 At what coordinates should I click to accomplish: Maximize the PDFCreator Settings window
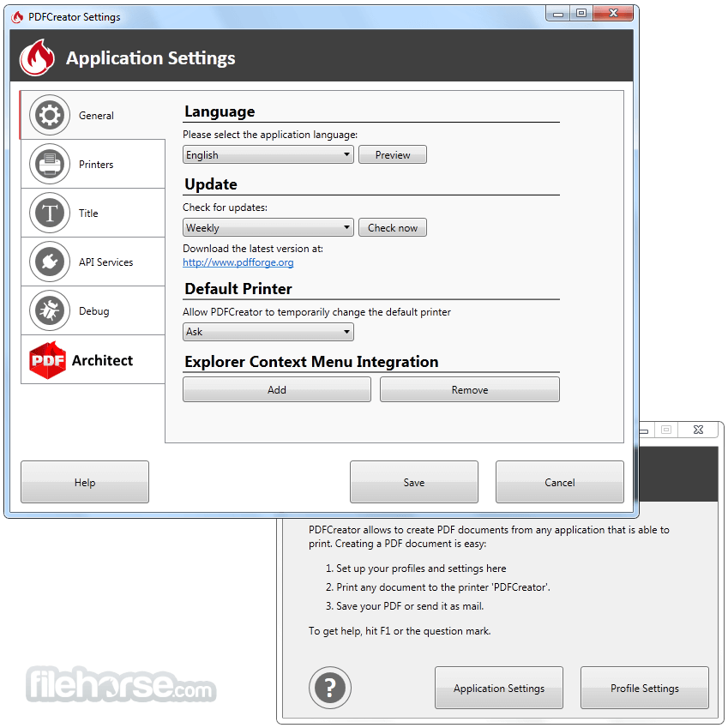pyautogui.click(x=581, y=13)
